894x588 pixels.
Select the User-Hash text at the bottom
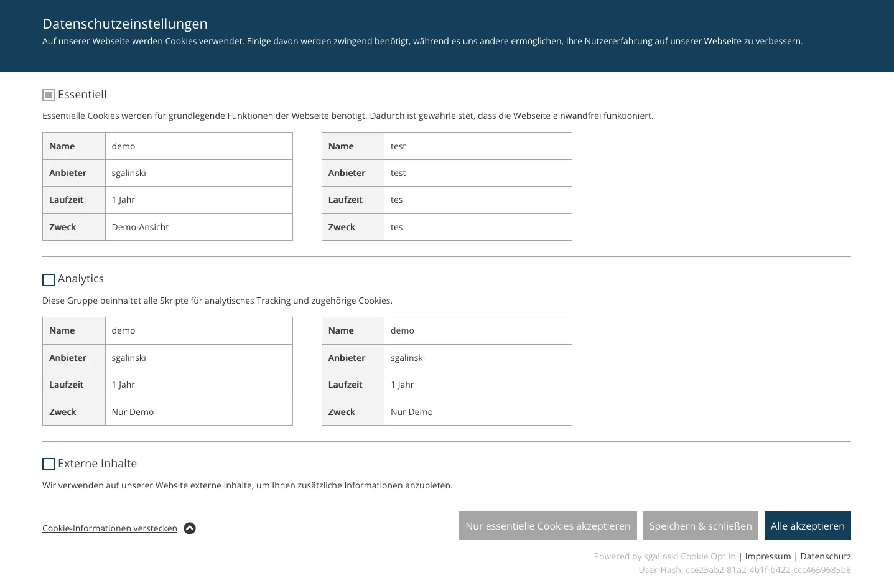744,569
